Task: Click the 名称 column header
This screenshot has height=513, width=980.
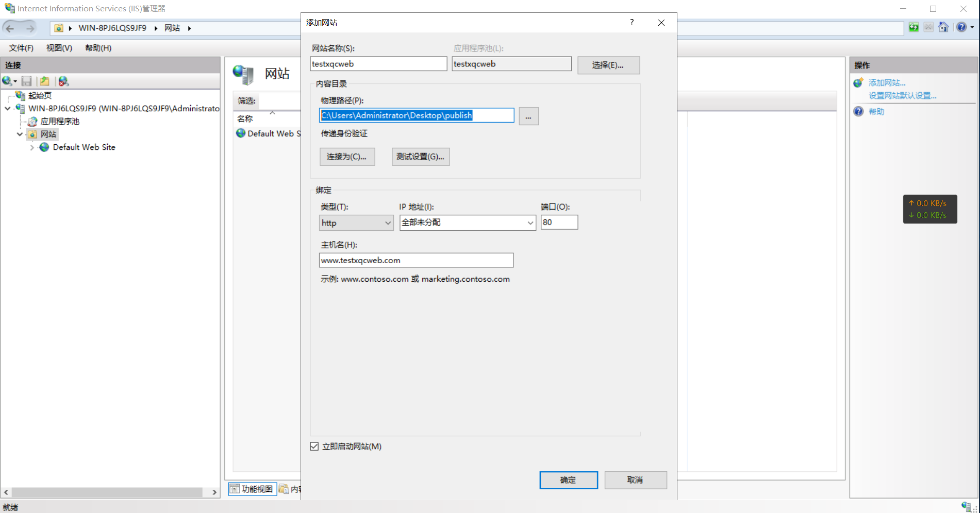Action: pyautogui.click(x=245, y=118)
